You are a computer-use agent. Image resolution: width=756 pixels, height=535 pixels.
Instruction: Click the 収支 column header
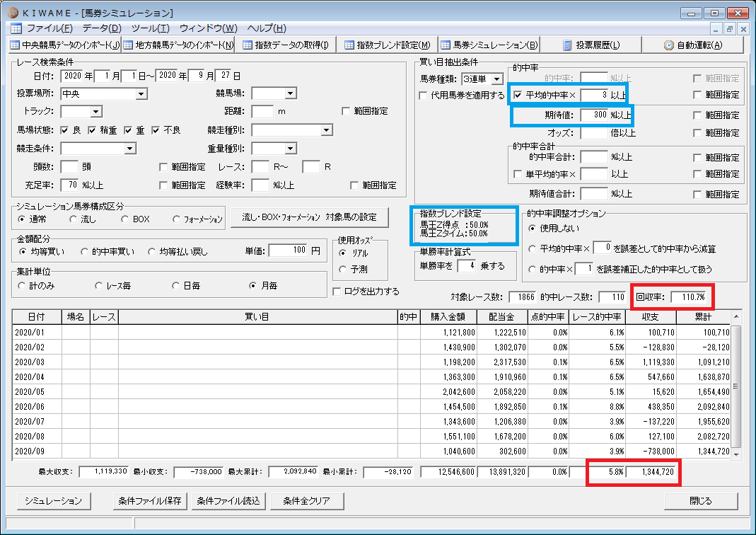(651, 317)
